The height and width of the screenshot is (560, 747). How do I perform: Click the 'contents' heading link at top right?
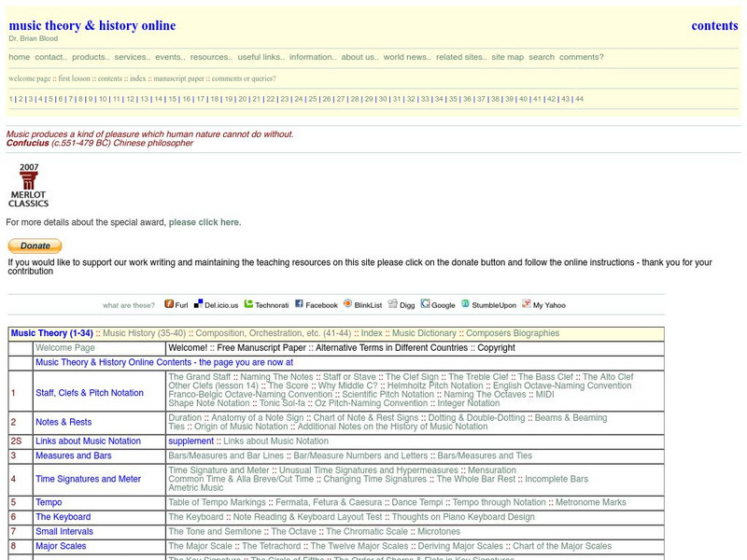[714, 25]
